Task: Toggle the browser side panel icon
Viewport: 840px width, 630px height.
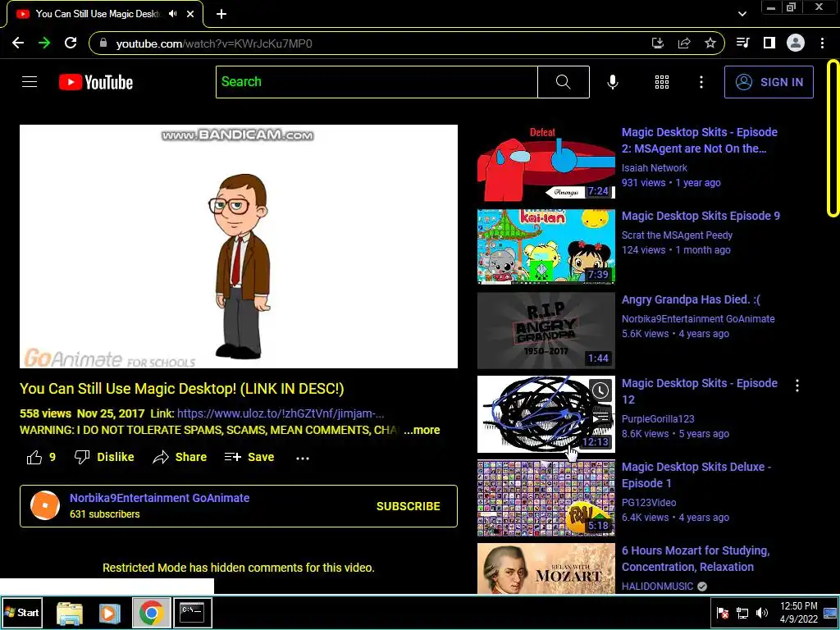Action: 769,43
